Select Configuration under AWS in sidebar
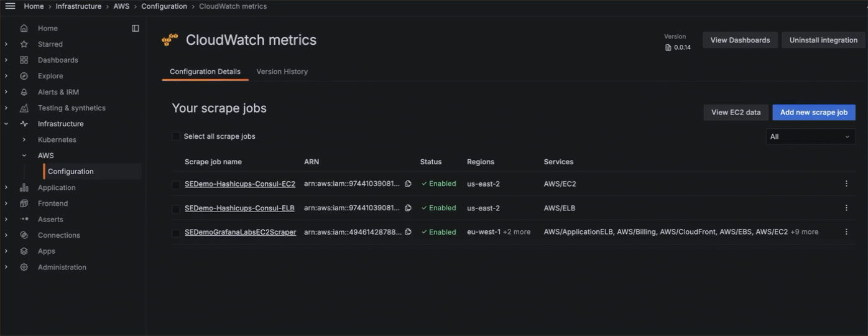 (70, 172)
